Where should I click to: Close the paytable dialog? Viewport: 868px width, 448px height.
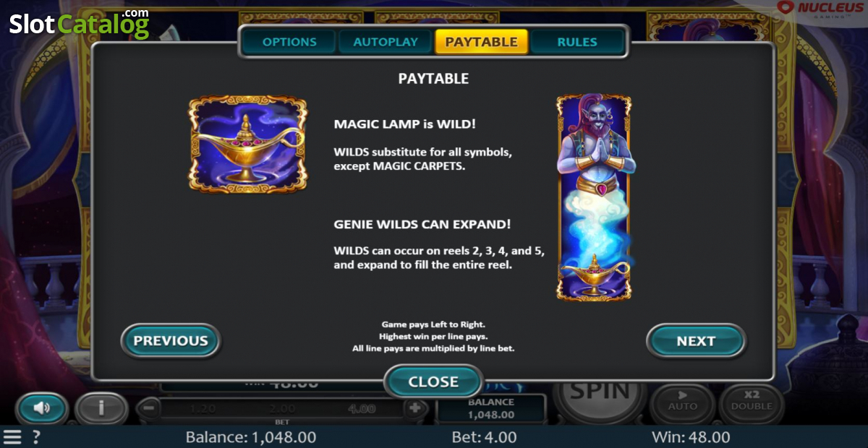[x=433, y=382]
